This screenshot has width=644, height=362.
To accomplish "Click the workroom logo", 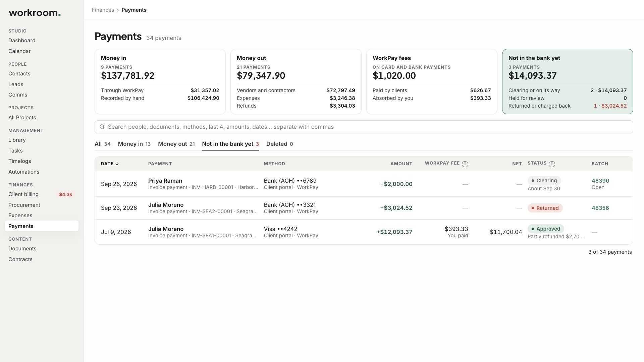I will coord(35,13).
